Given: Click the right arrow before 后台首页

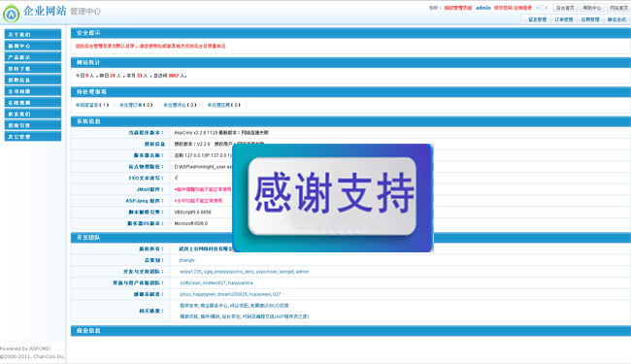Looking at the screenshot, I should (547, 8).
